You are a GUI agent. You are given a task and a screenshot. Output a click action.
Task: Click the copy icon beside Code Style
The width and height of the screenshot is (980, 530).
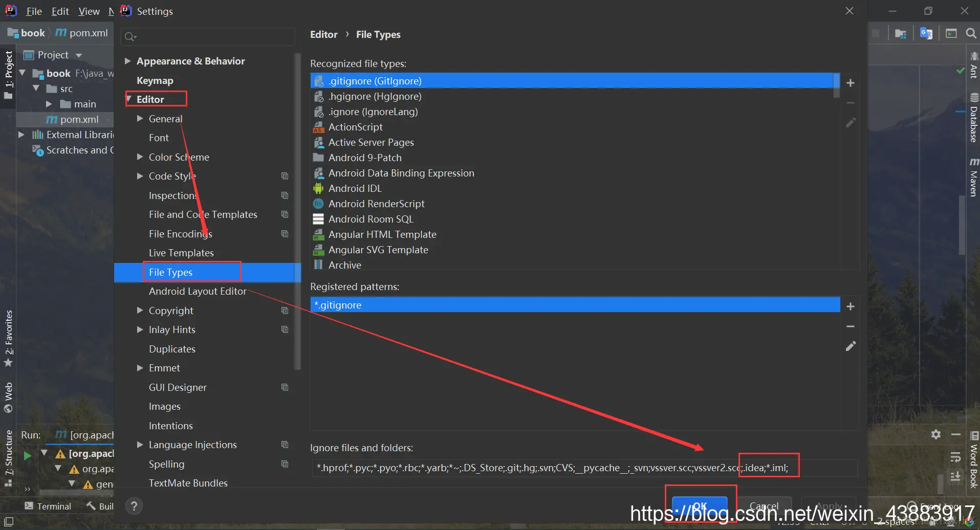(285, 176)
